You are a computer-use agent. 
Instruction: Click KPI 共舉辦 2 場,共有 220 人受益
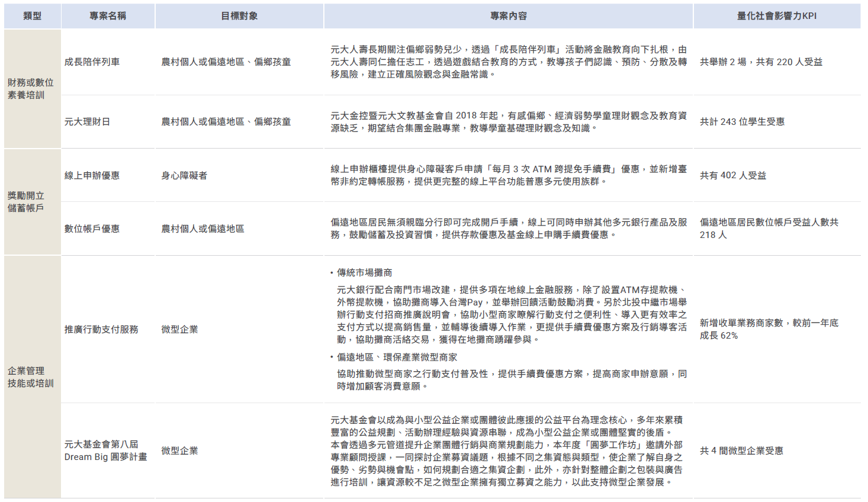pos(761,62)
